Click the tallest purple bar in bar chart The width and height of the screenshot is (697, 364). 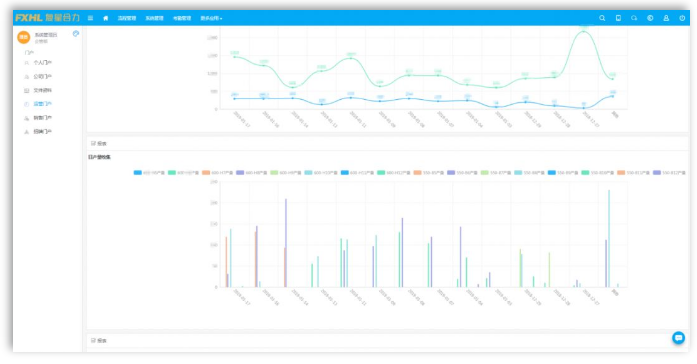[x=286, y=243]
